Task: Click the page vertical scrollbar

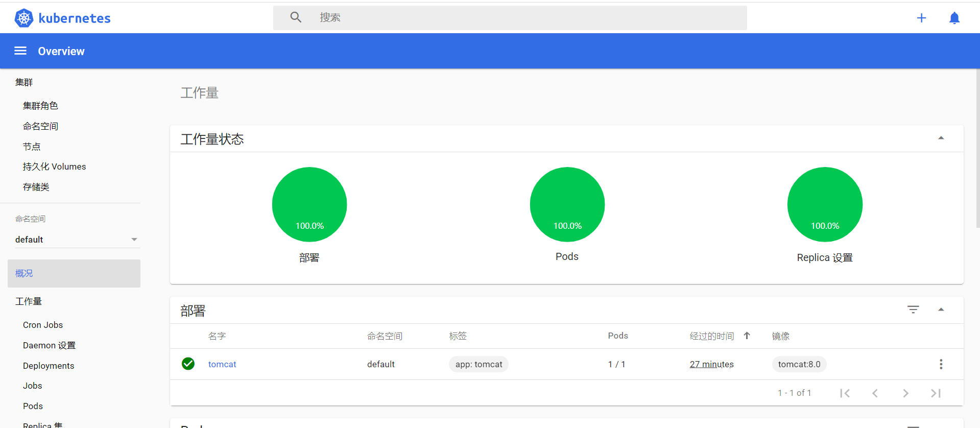Action: (x=977, y=148)
